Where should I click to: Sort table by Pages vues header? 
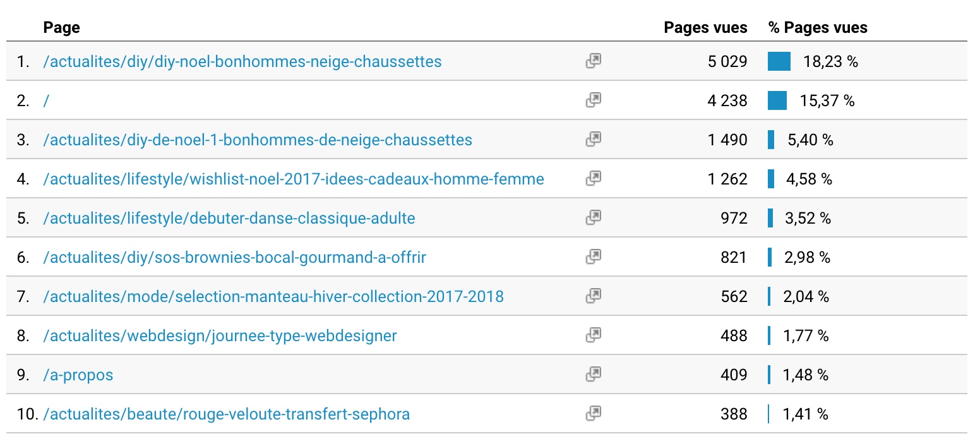(705, 28)
